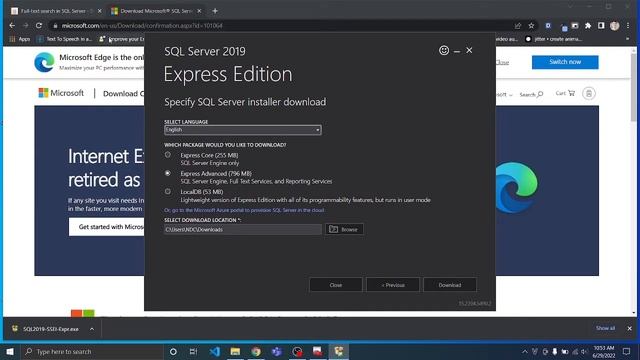This screenshot has height=360, width=640.
Task: Select the LocalDB package option
Action: point(168,191)
